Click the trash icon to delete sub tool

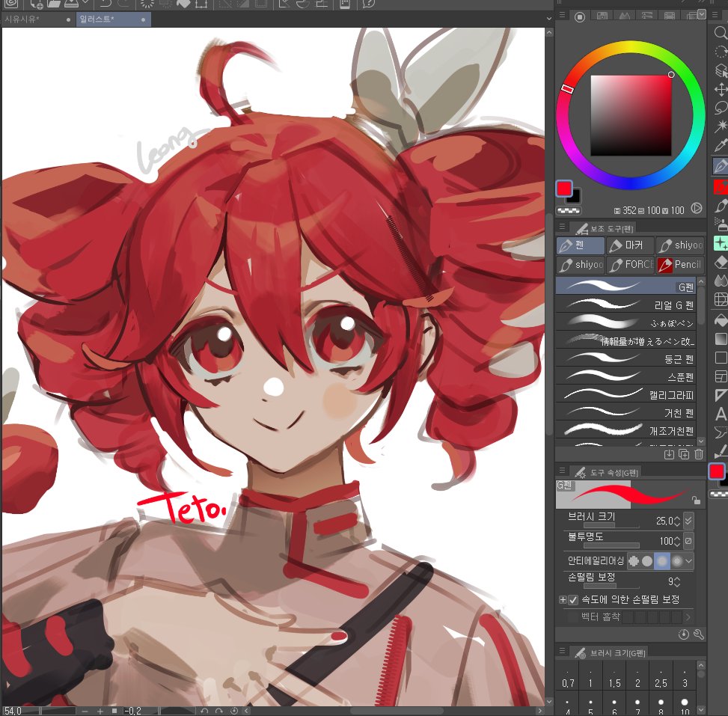[x=699, y=454]
